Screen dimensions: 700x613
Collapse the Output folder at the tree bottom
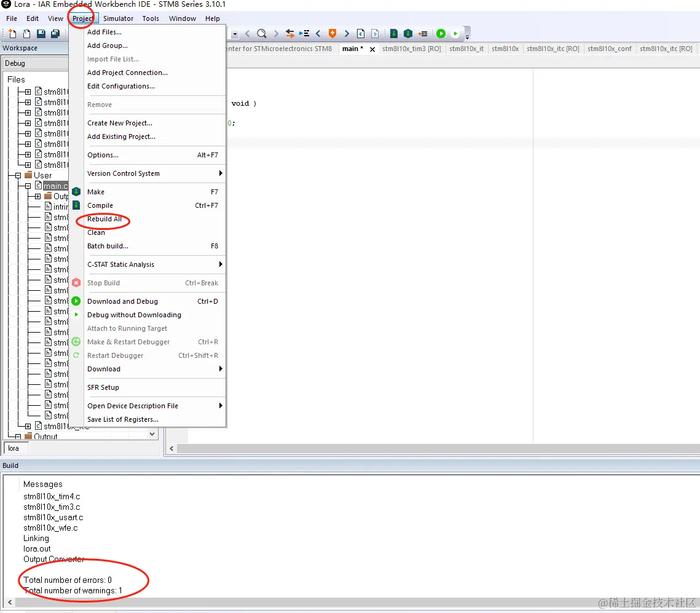[x=18, y=436]
